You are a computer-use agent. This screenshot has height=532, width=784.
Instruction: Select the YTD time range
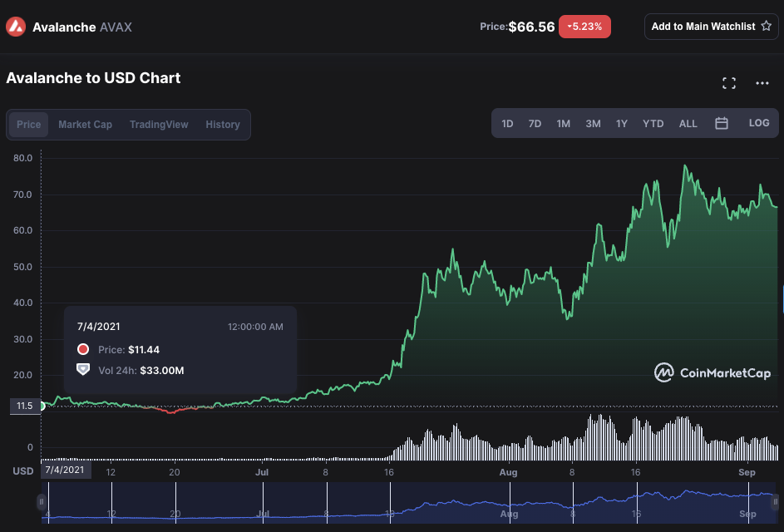coord(653,124)
